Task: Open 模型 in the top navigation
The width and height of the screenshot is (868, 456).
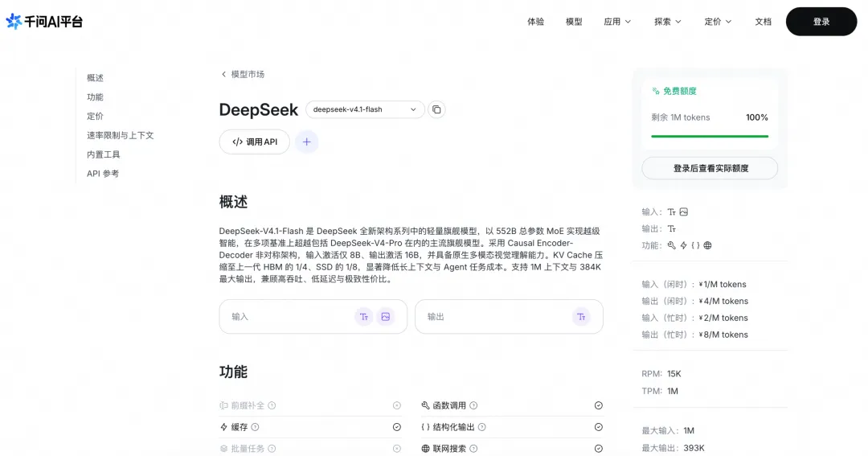Action: [574, 22]
